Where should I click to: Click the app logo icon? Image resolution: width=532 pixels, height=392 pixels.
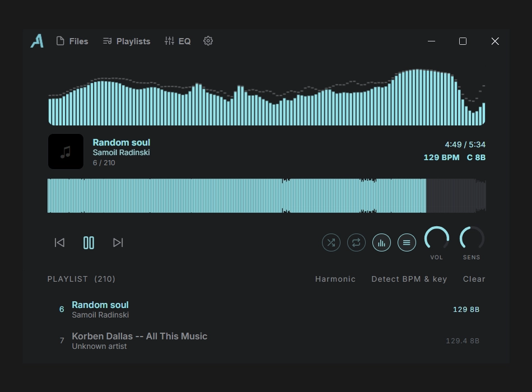tap(37, 41)
